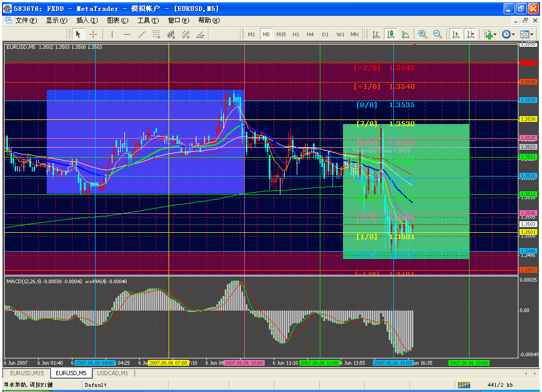Set timeframe to W1
This screenshot has width=542, height=392.
[340, 34]
